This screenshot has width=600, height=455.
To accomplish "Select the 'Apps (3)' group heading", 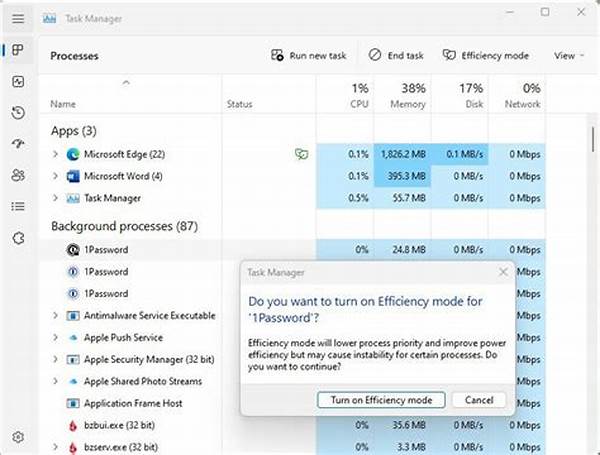I will pos(74,131).
